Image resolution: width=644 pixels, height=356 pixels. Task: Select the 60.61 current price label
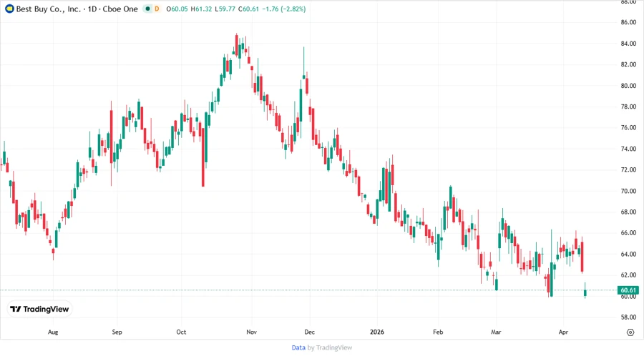coord(628,290)
